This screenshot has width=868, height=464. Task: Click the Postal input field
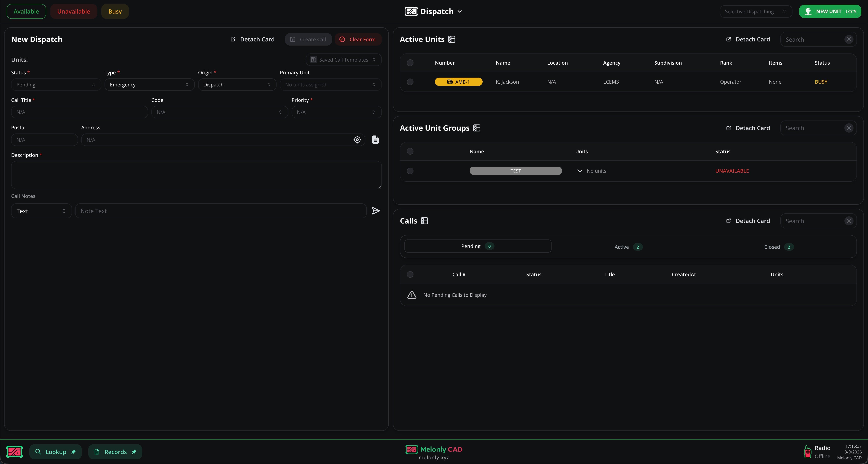click(44, 140)
